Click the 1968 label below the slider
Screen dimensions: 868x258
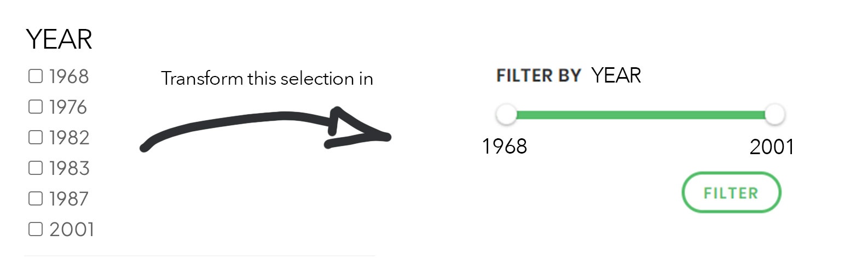(504, 146)
